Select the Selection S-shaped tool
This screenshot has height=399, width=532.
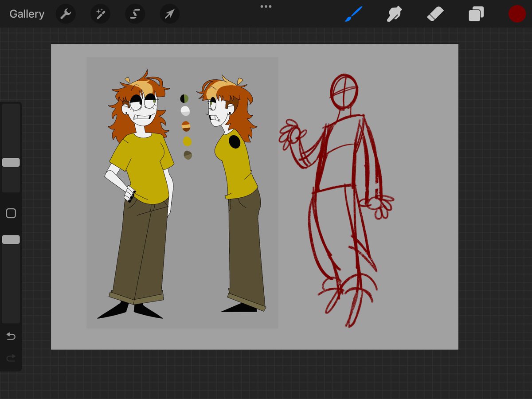click(135, 14)
